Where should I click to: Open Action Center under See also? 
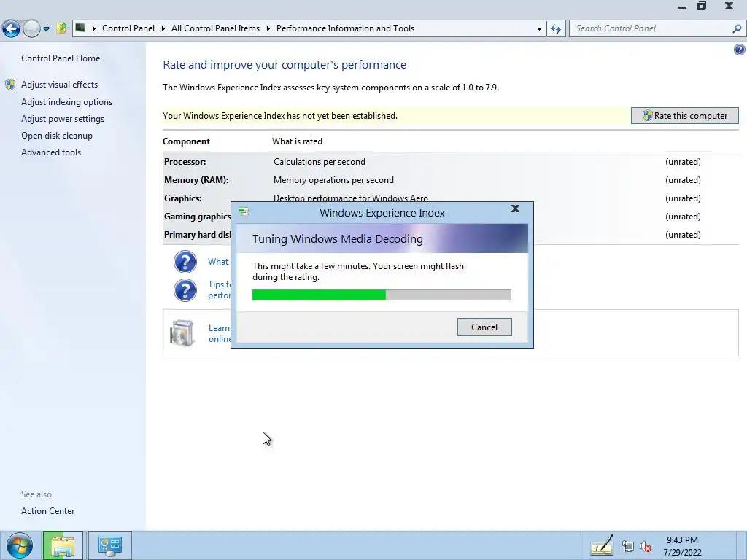[47, 511]
